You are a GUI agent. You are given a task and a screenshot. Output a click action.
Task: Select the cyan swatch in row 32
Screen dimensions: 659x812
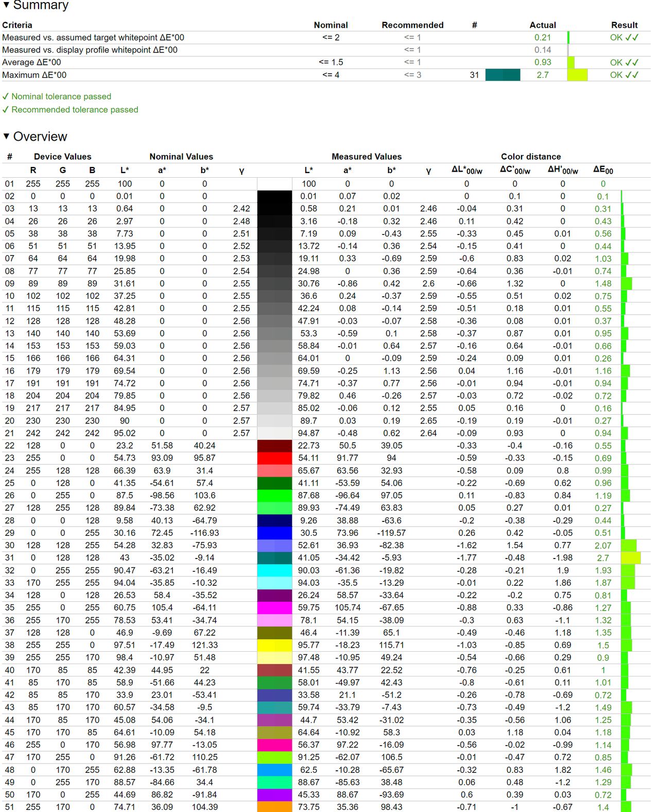pyautogui.click(x=274, y=570)
